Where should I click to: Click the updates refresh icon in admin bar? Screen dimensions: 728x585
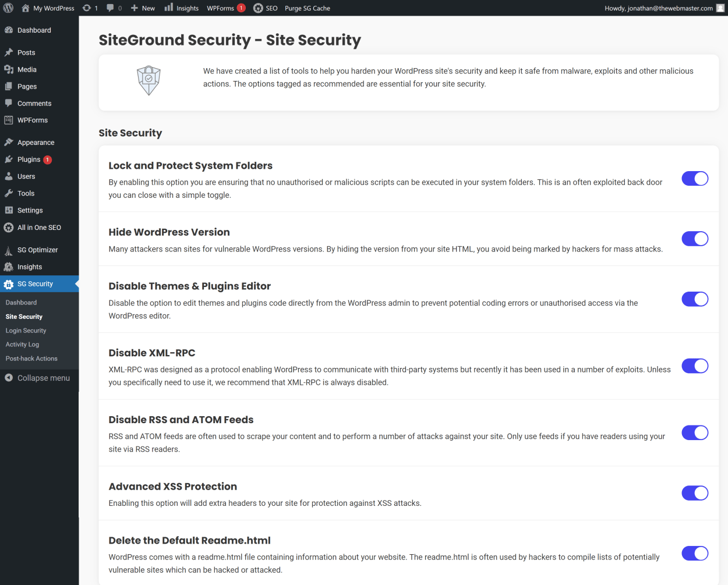[x=87, y=8]
